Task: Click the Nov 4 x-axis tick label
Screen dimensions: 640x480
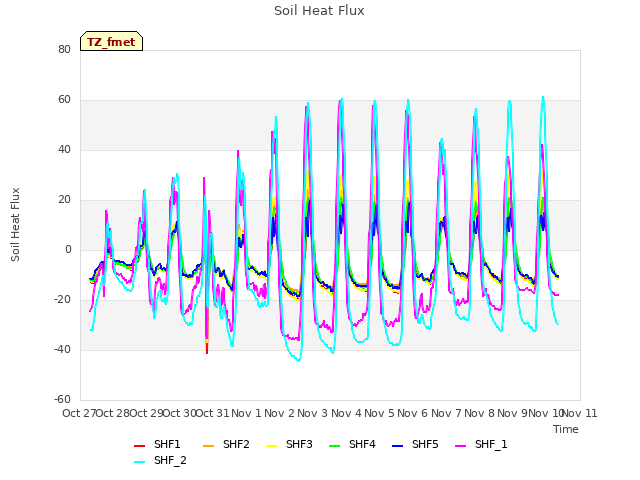Action: pos(346,413)
